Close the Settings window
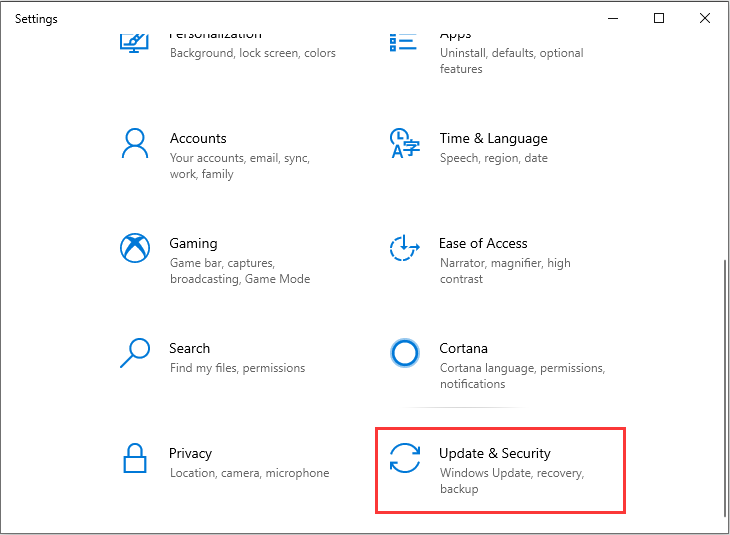The width and height of the screenshot is (730, 535). point(705,19)
